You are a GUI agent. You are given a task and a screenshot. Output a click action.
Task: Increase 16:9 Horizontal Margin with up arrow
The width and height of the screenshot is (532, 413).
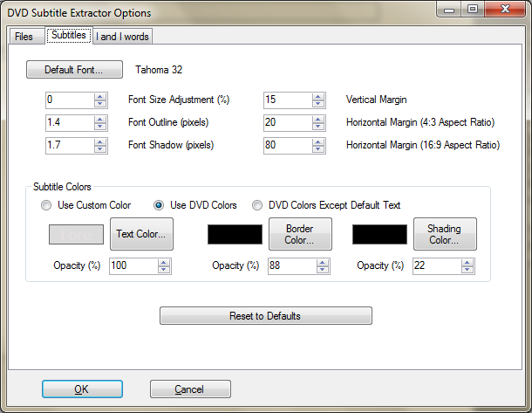pyautogui.click(x=318, y=142)
